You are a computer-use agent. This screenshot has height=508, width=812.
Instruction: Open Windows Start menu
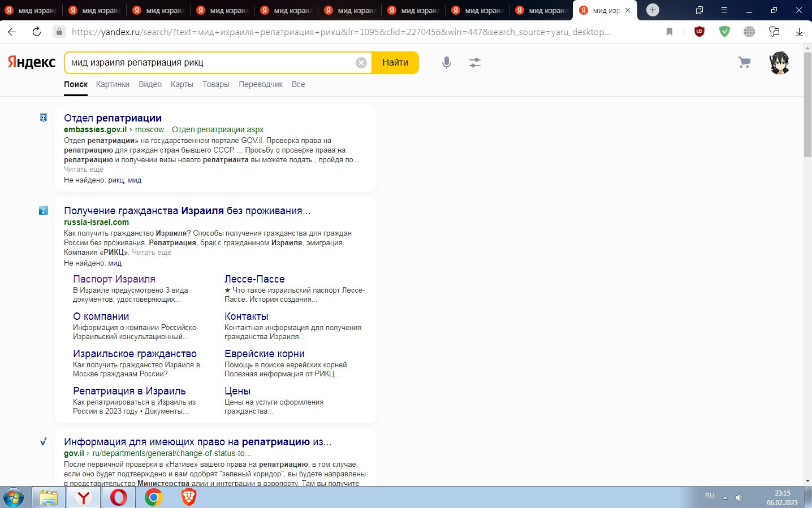point(13,498)
